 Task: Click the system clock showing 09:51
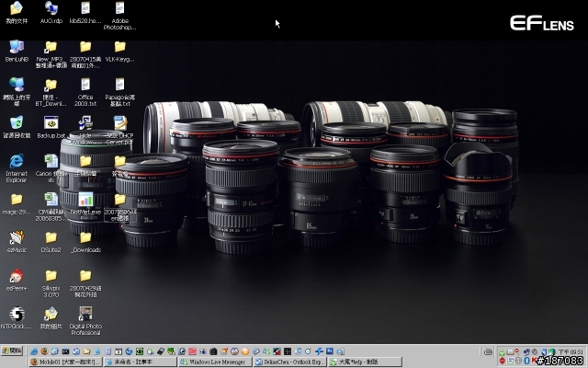571,351
